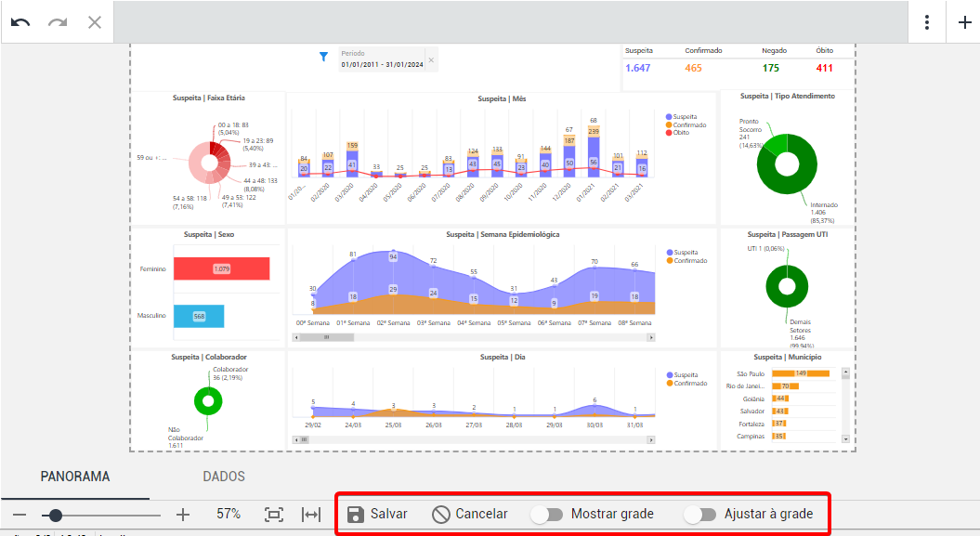980x536 pixels.
Task: Enable the Ajustar à grade toggle
Action: (699, 514)
